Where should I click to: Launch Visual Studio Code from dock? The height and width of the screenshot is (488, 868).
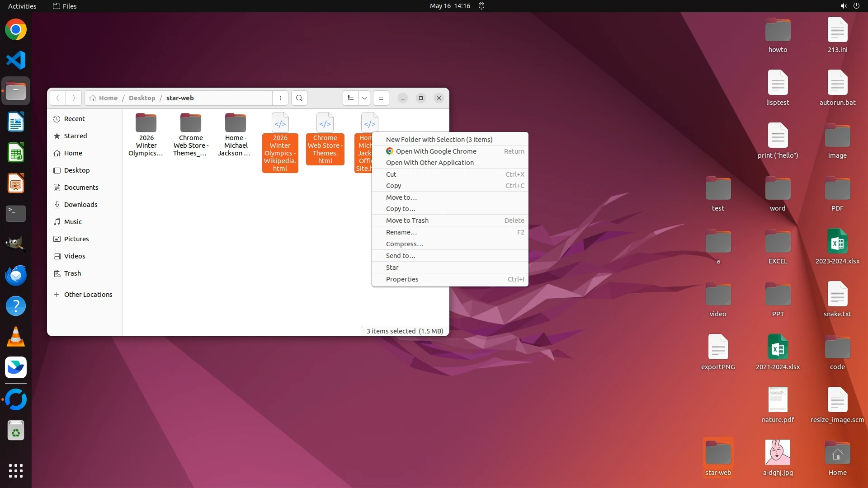(16, 60)
